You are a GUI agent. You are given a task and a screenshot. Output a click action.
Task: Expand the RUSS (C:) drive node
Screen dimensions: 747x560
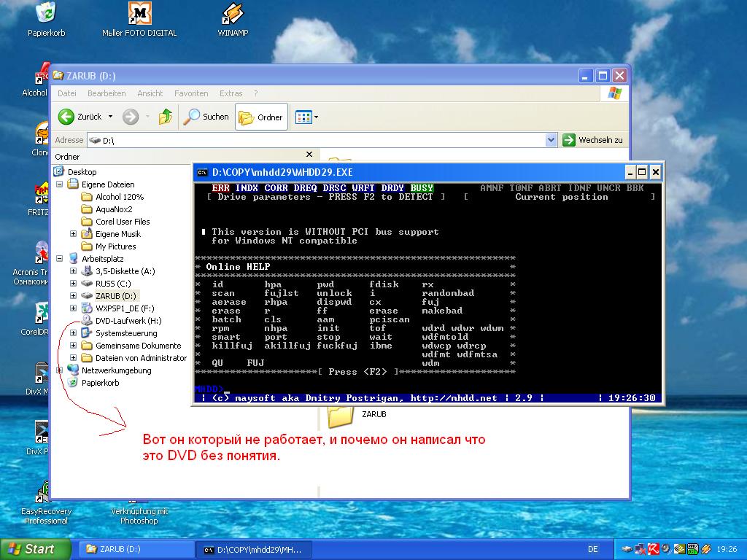[74, 284]
